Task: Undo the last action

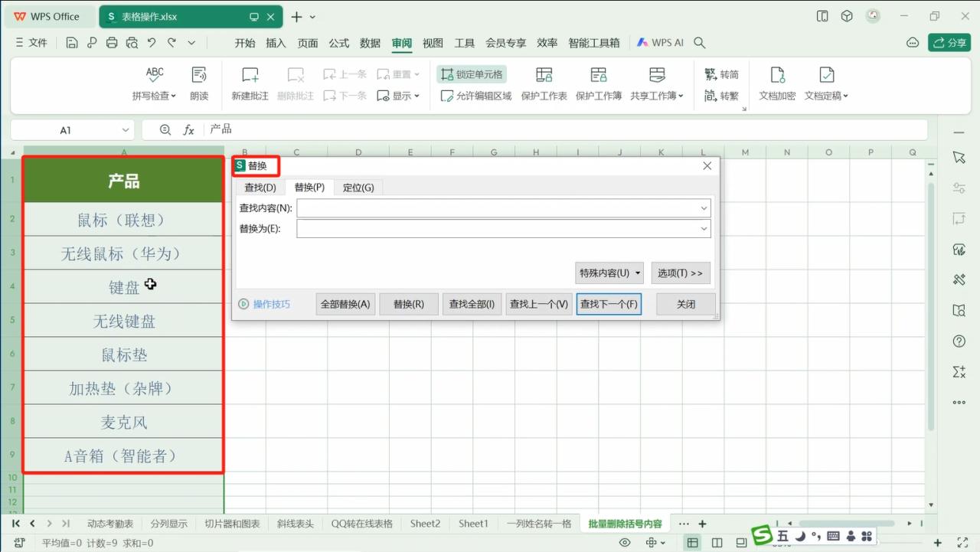Action: pyautogui.click(x=152, y=43)
